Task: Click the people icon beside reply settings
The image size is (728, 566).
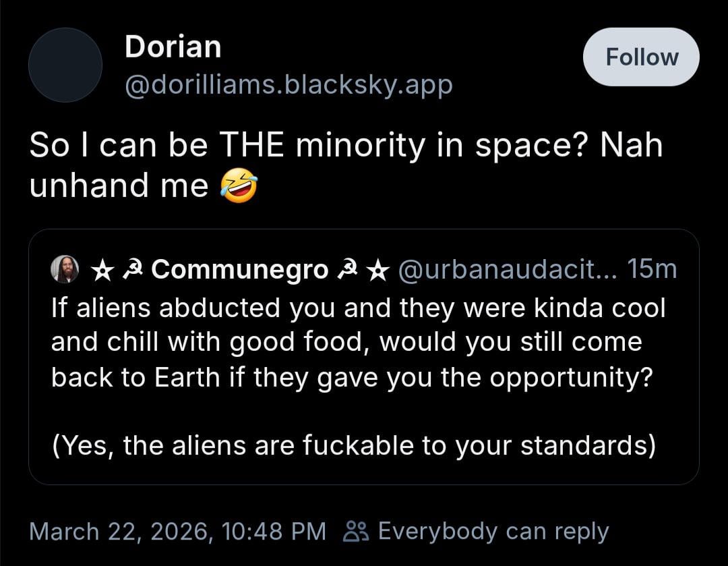Action: pyautogui.click(x=355, y=532)
